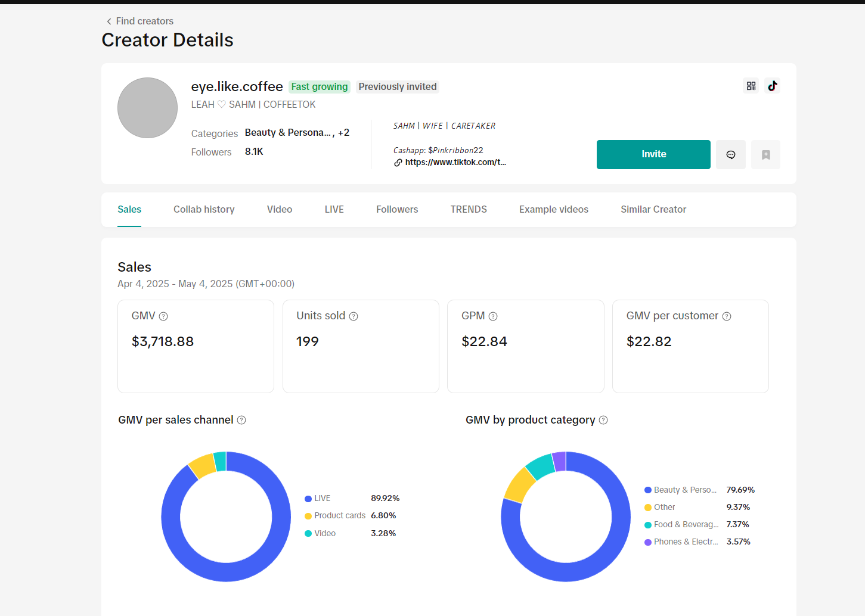The image size is (865, 616).
Task: Open the Similar Creator tab
Action: [653, 209]
